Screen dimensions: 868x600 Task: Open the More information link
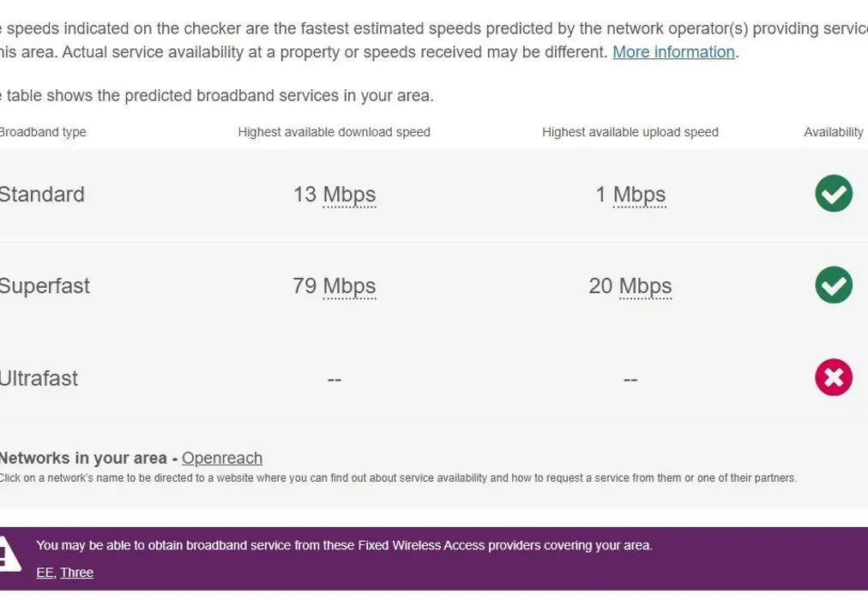point(673,51)
